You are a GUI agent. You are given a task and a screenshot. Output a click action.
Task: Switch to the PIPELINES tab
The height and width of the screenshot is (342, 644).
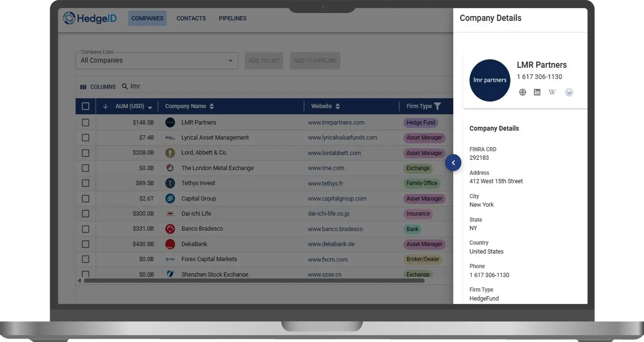point(233,18)
